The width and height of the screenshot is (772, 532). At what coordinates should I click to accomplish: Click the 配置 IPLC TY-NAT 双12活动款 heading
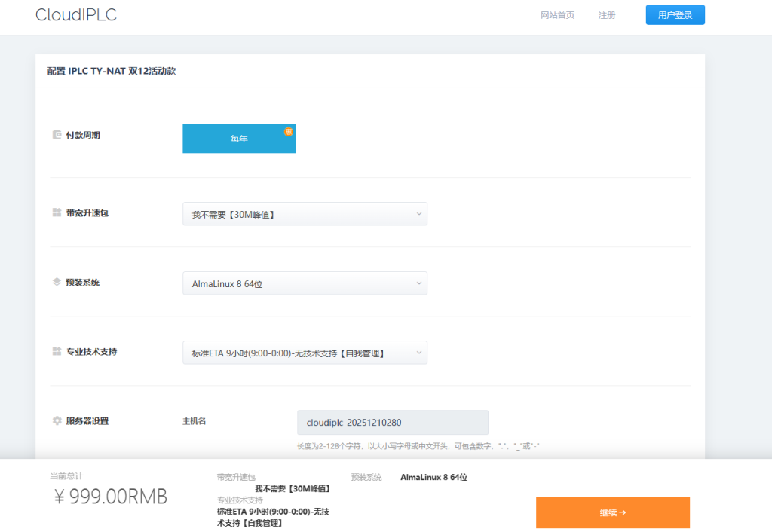coord(112,71)
